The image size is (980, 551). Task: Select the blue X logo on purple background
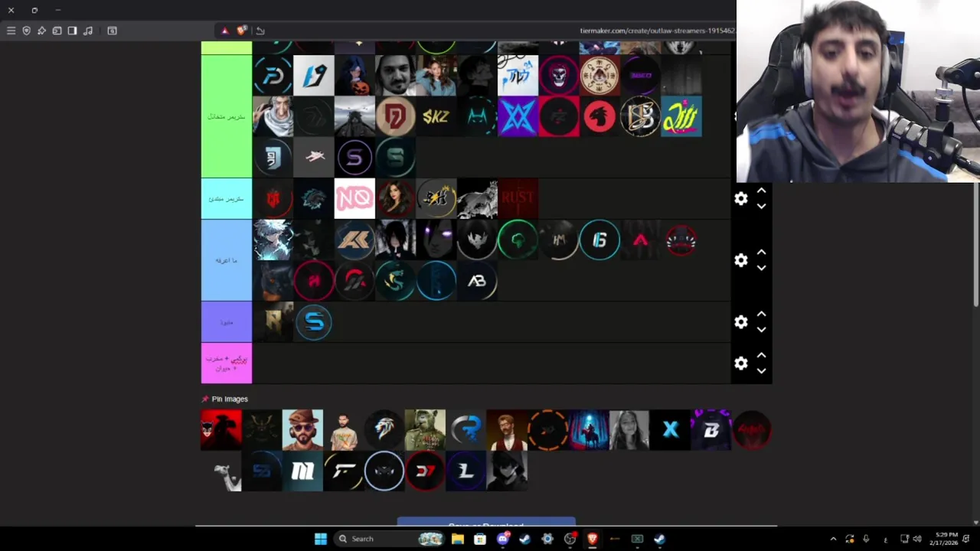point(518,116)
